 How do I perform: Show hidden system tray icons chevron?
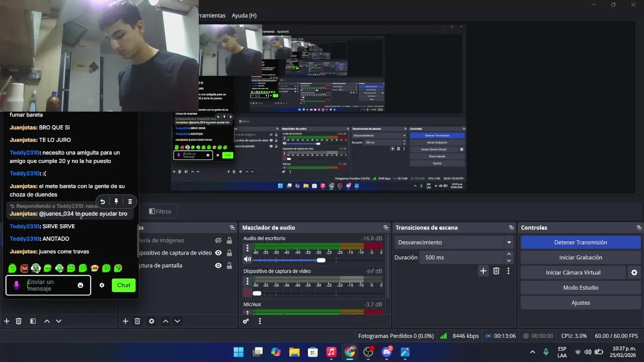(532, 352)
